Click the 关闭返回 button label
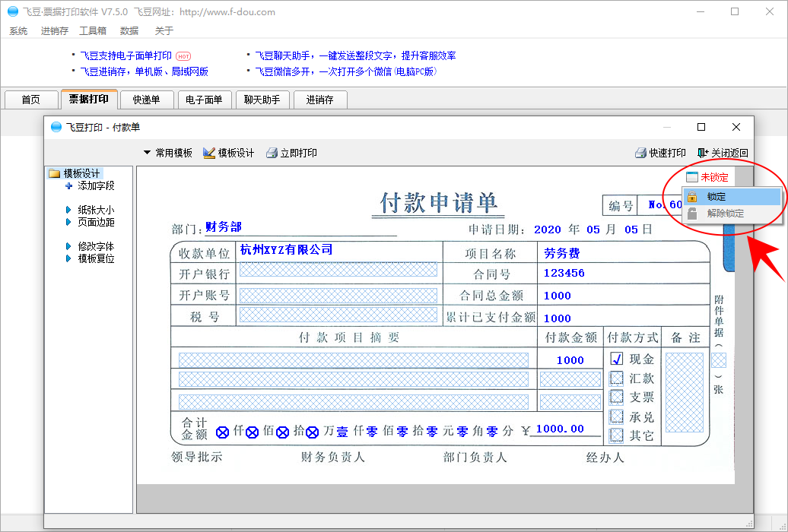This screenshot has width=788, height=532. click(729, 153)
